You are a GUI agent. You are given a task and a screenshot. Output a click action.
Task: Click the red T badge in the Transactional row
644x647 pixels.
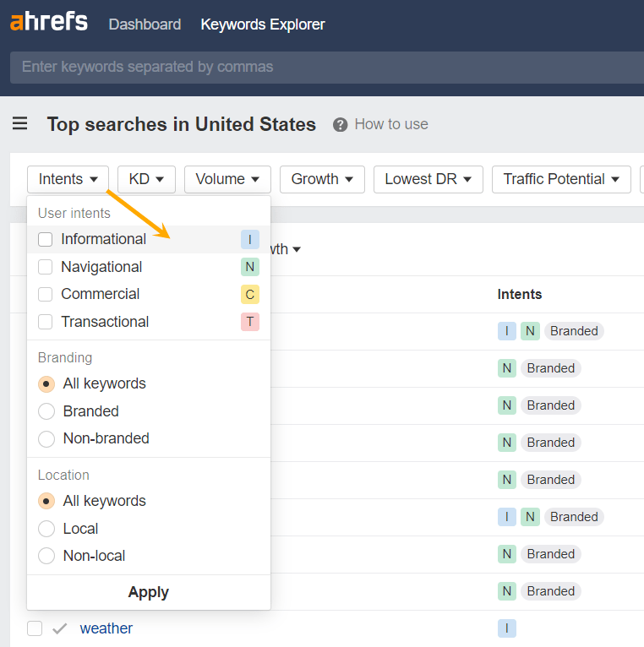pyautogui.click(x=250, y=322)
